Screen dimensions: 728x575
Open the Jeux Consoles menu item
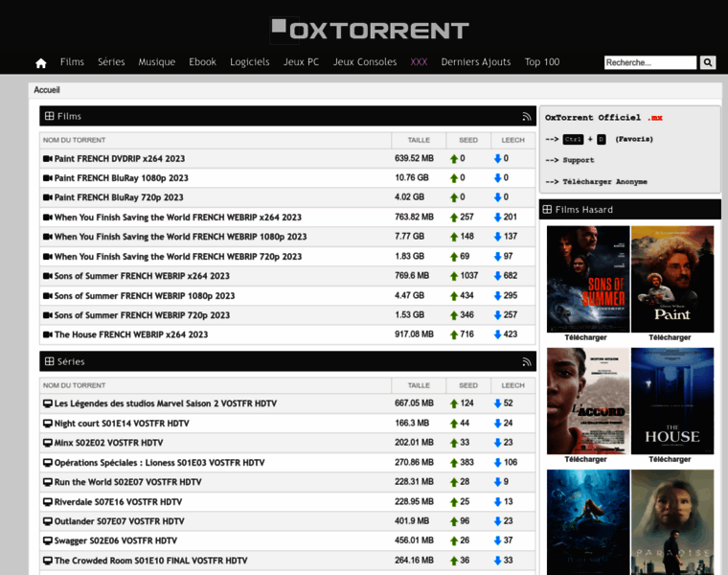click(x=365, y=61)
